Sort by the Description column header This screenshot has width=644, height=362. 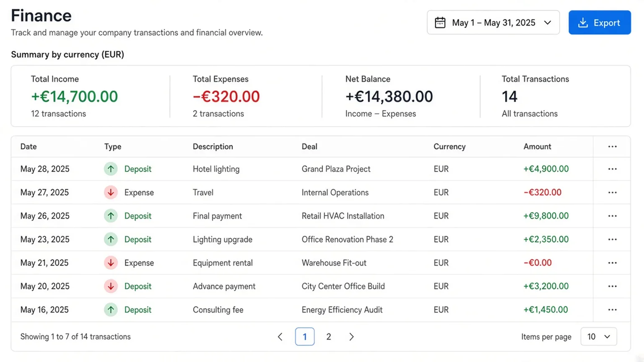coord(213,147)
